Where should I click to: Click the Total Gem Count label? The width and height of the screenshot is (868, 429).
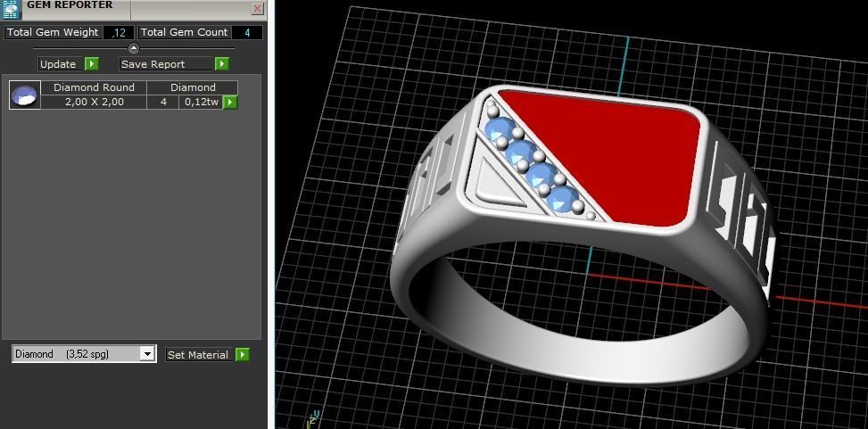click(x=184, y=33)
